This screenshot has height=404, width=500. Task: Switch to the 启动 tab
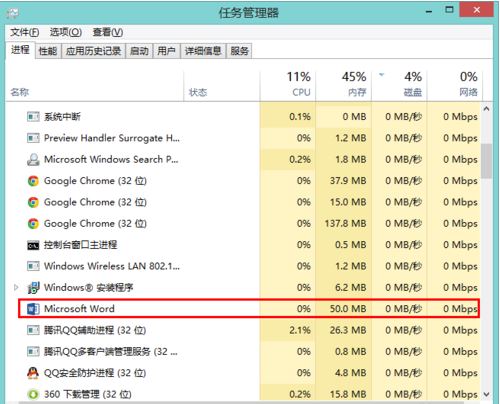[139, 51]
